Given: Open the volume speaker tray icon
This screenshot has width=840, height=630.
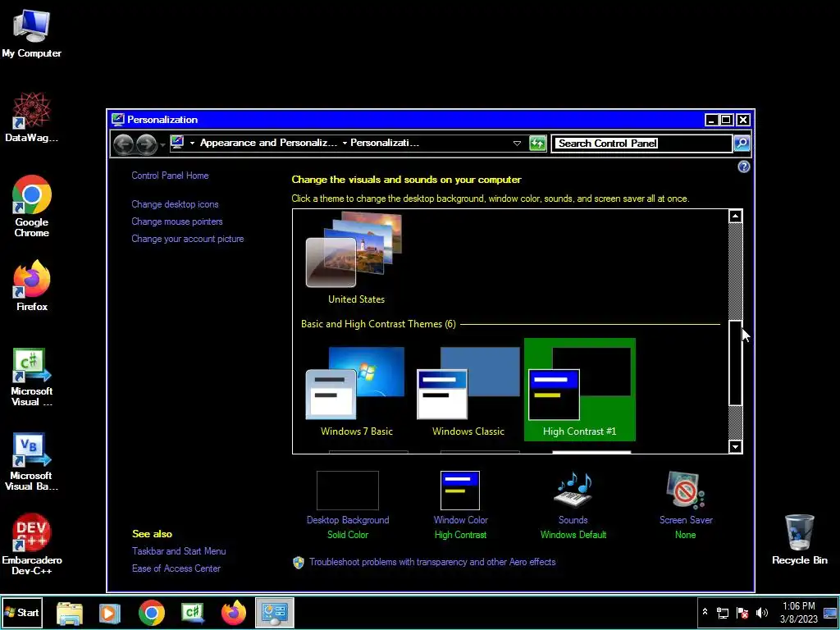Looking at the screenshot, I should 761,613.
